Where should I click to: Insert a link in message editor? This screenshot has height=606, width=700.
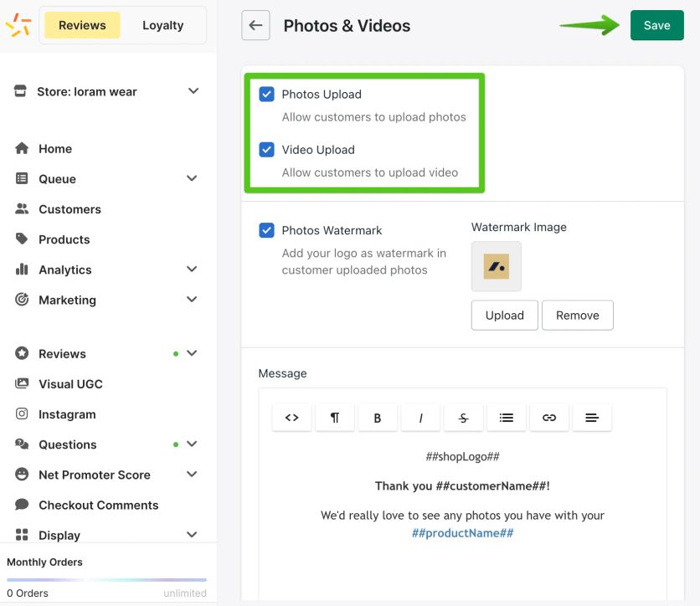(x=548, y=418)
